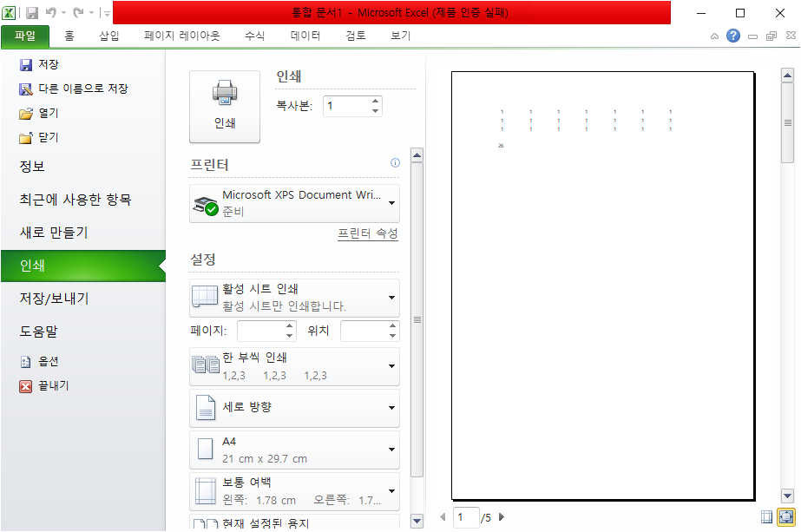The height and width of the screenshot is (532, 801).
Task: Click the blue Help question mark icon
Action: coord(733,36)
